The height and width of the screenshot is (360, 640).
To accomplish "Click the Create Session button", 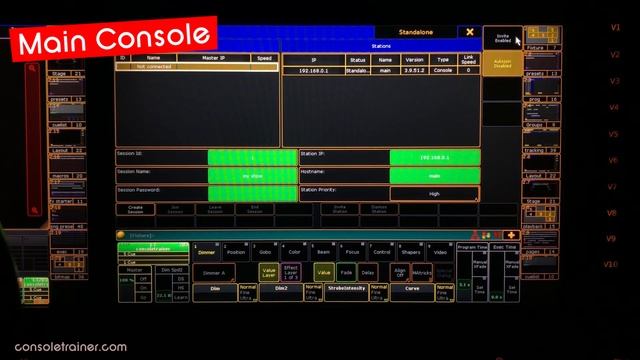I will pyautogui.click(x=135, y=209).
